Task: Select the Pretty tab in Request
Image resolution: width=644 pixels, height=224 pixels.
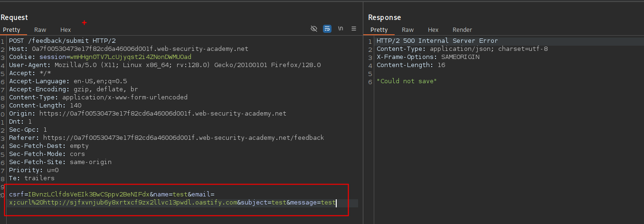Action: pos(12,30)
